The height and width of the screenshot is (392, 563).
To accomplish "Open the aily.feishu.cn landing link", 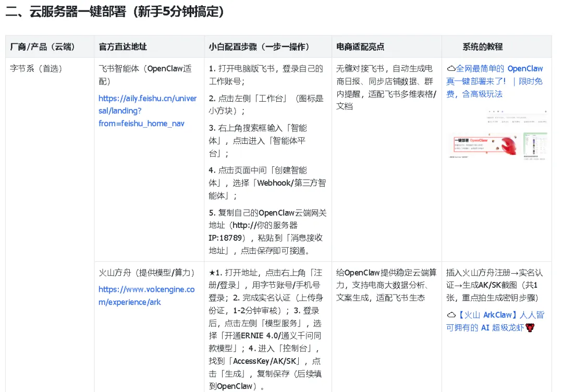I will pos(147,111).
